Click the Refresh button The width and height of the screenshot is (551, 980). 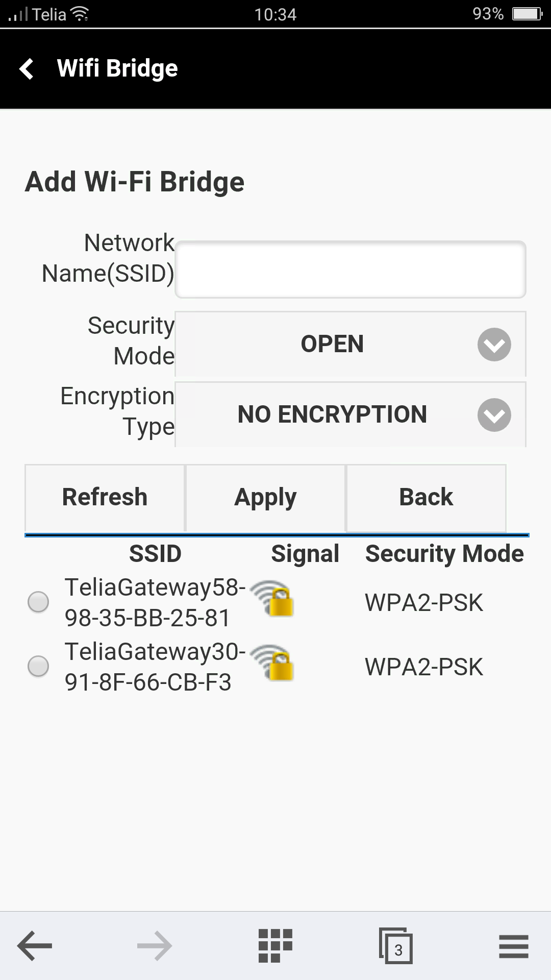105,498
